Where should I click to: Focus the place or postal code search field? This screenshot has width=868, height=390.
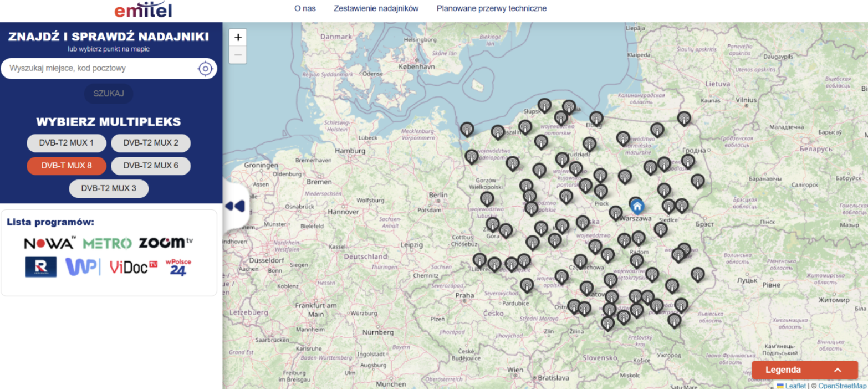(100, 69)
